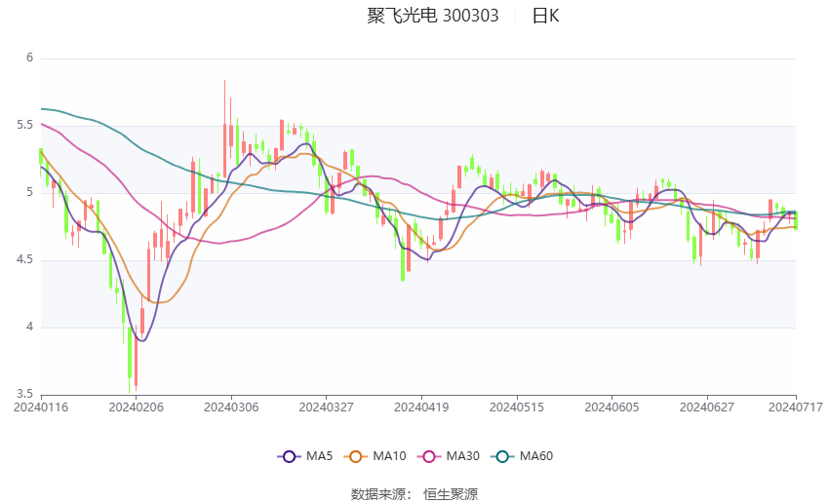The height and width of the screenshot is (504, 829).
Task: Click the 日K label in title
Action: pos(545,16)
